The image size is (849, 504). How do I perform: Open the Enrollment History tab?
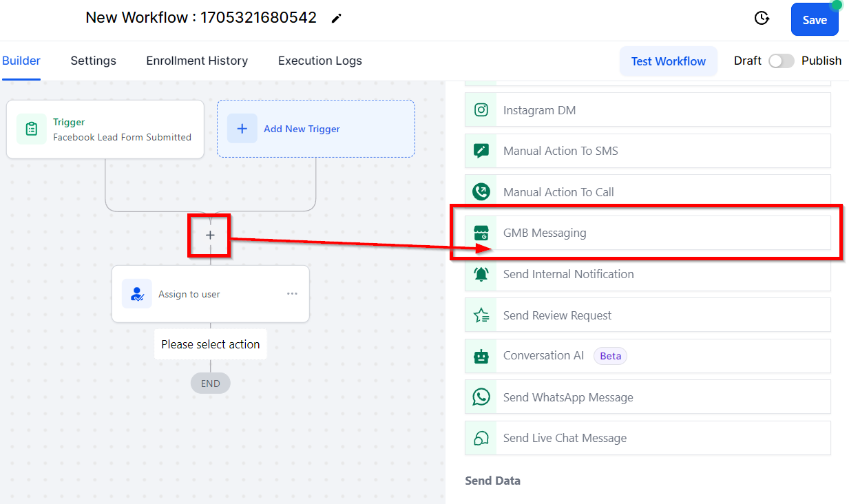197,61
